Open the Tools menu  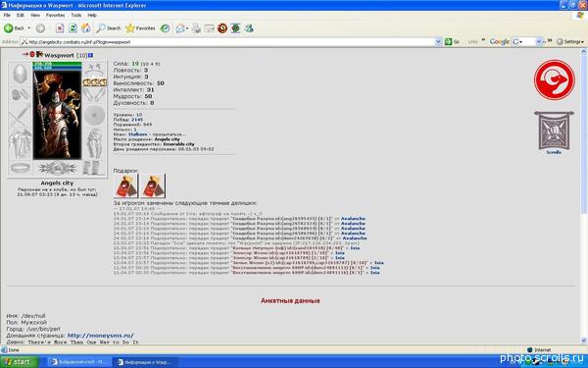click(76, 15)
